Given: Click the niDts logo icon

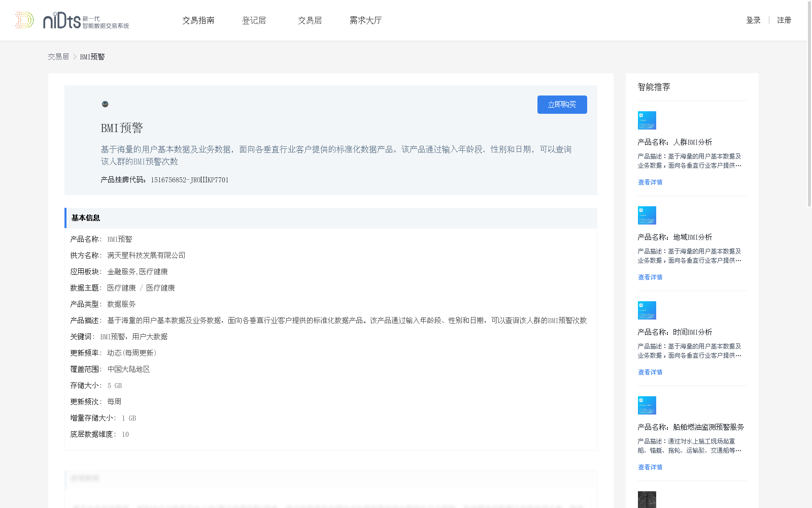Looking at the screenshot, I should point(72,20).
